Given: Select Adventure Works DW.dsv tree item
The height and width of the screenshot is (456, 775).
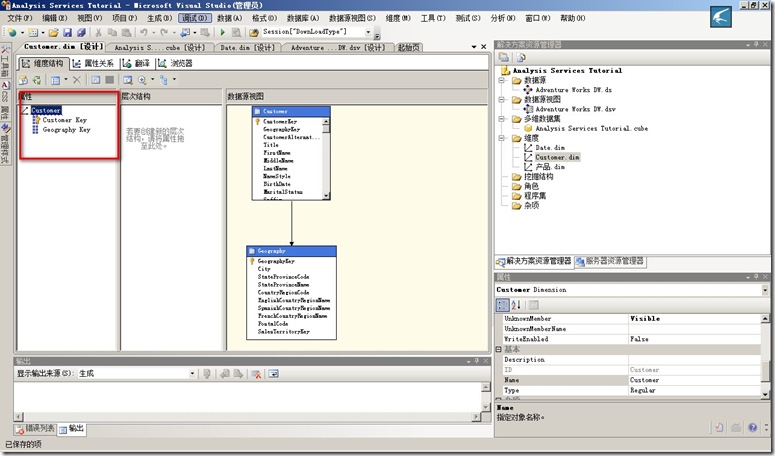Looking at the screenshot, I should pos(575,109).
